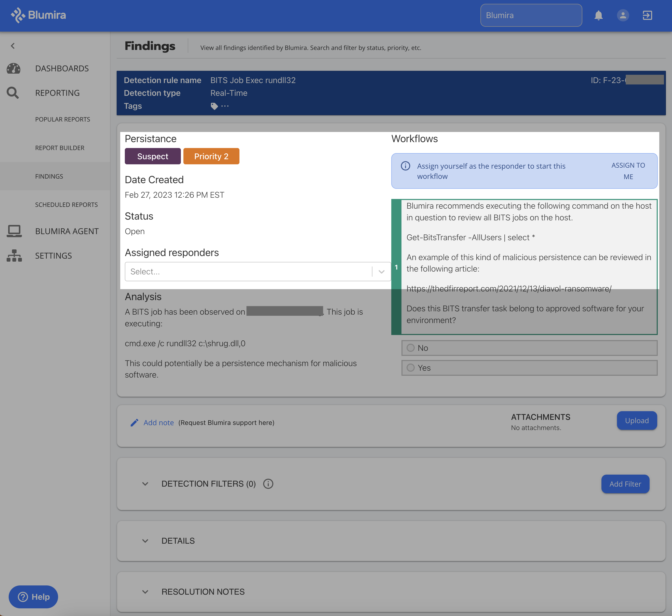
Task: Open the tags ellipsis menu
Action: tap(225, 106)
